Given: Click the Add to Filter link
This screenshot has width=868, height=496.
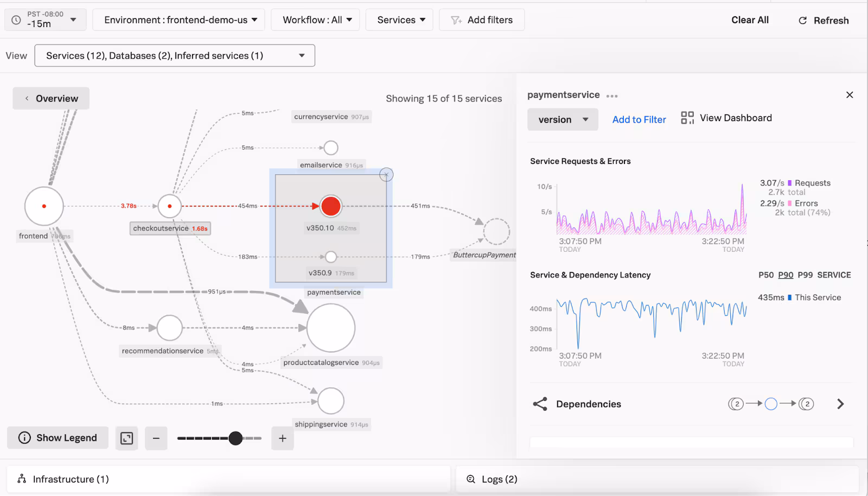Looking at the screenshot, I should (639, 120).
